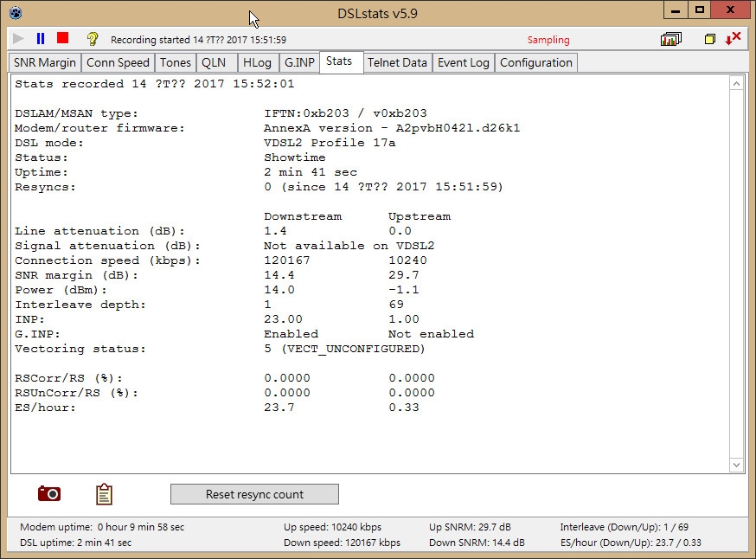Screen dimensions: 756x559
Task: Click the 'Stats recorded' header line
Action: pyautogui.click(x=154, y=84)
